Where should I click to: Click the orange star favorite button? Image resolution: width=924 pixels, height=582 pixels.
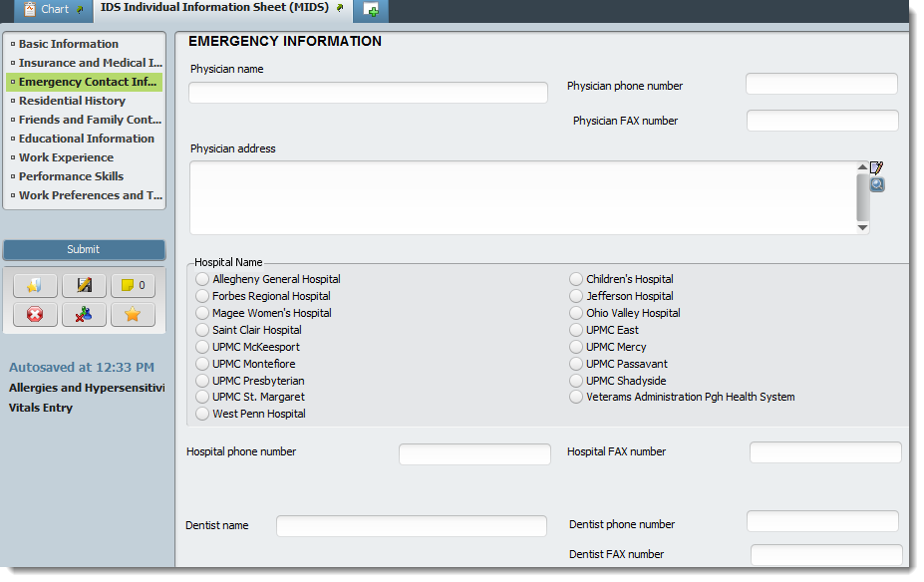(x=134, y=315)
